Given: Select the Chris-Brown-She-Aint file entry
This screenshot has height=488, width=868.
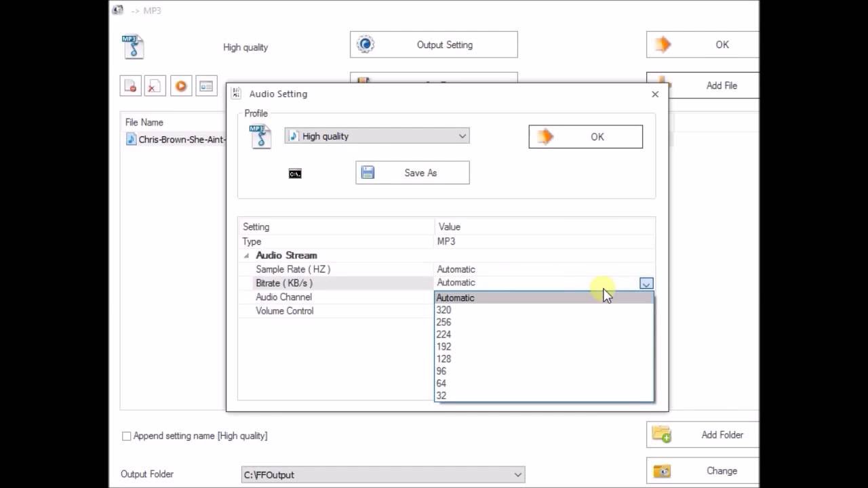Looking at the screenshot, I should click(175, 140).
